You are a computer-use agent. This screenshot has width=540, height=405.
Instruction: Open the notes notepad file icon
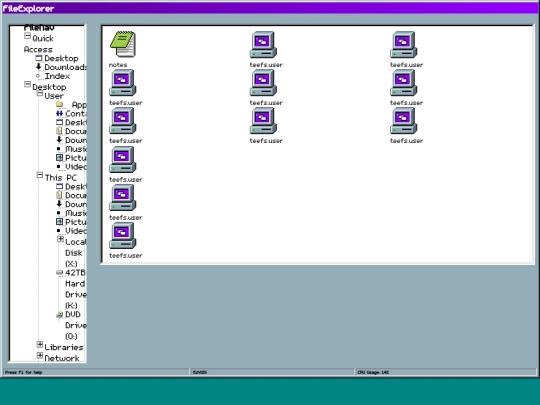click(123, 44)
